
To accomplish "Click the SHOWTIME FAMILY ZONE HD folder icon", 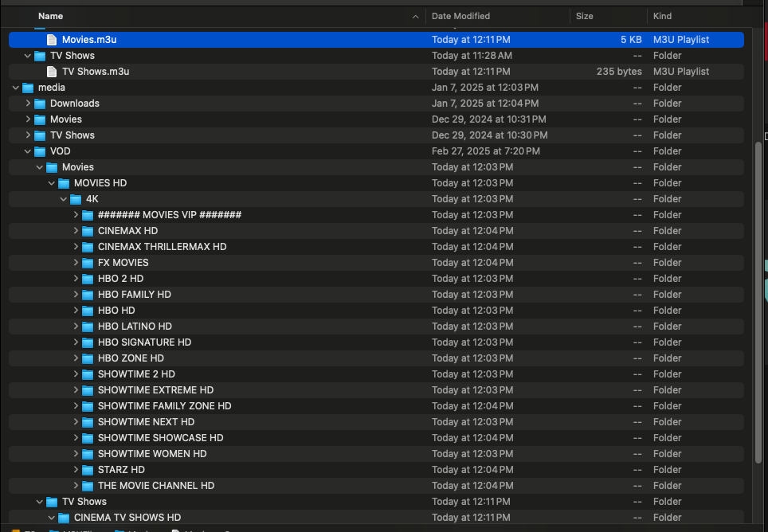I will [88, 406].
